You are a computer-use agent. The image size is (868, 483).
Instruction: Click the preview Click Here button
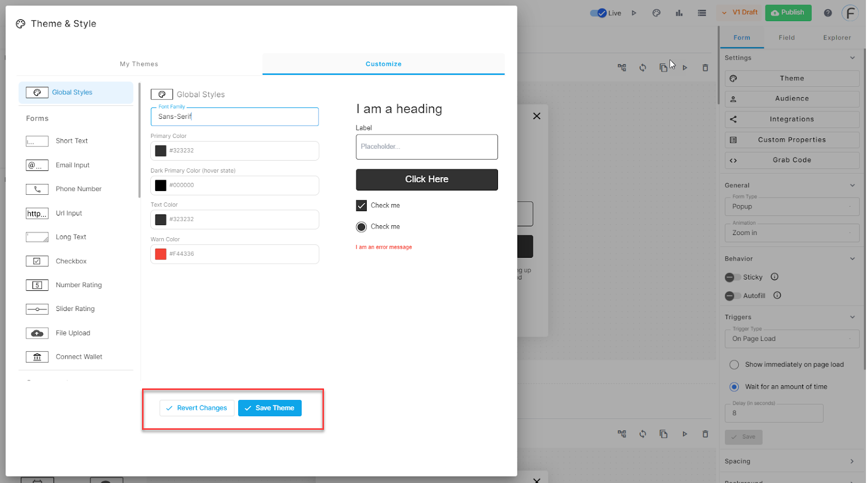click(426, 180)
